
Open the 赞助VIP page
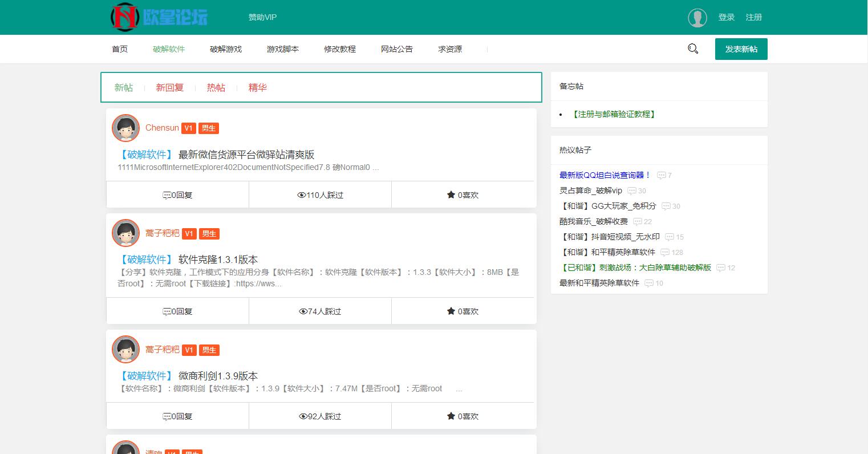coord(262,17)
